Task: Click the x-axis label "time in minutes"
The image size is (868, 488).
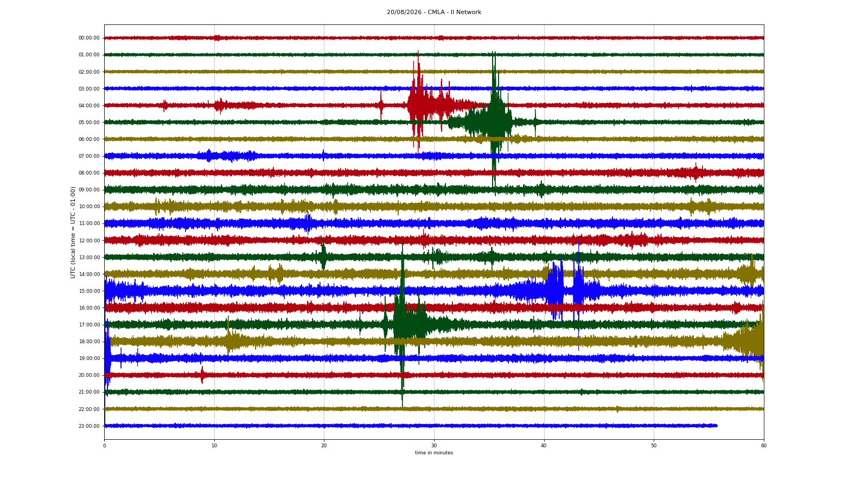Action: [x=434, y=453]
